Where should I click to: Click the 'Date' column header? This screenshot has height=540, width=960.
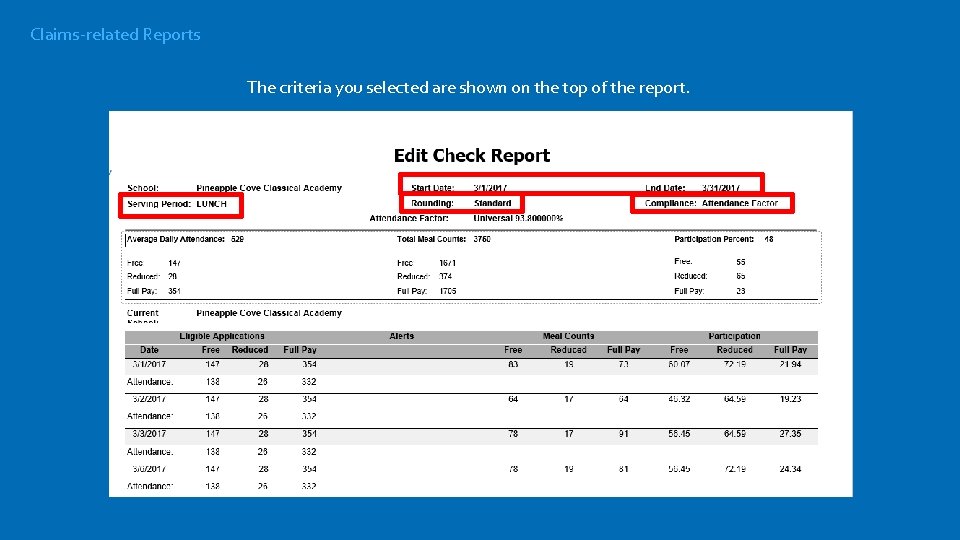149,350
